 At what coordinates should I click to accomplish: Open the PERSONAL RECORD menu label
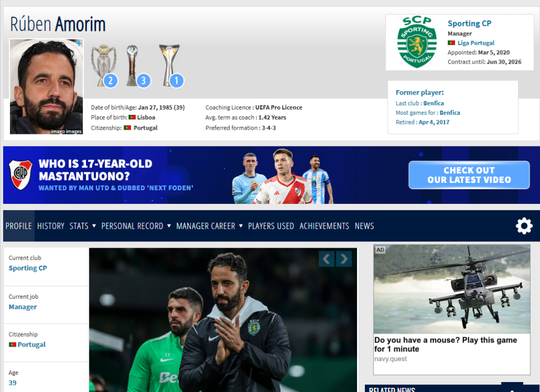click(132, 226)
